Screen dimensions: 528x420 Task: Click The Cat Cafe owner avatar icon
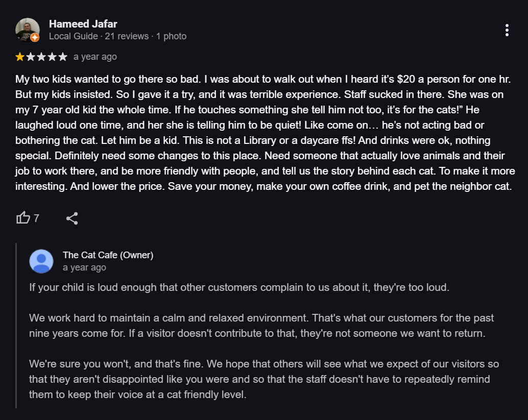[41, 261]
